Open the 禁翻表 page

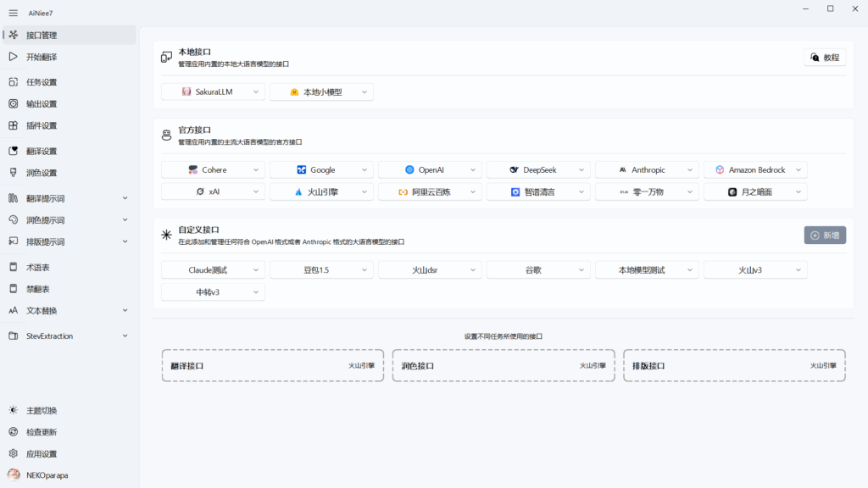click(x=41, y=286)
